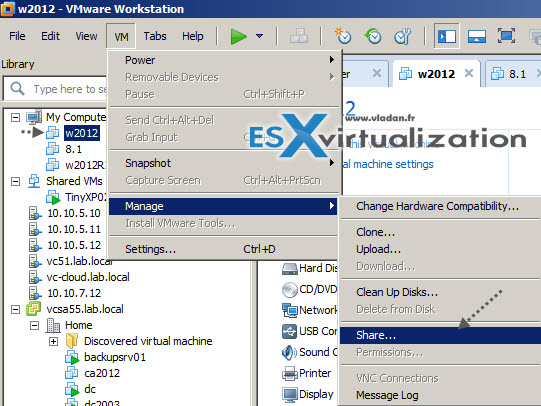541x406 pixels.
Task: Click the search magnifier icon in Library
Action: [x=17, y=89]
